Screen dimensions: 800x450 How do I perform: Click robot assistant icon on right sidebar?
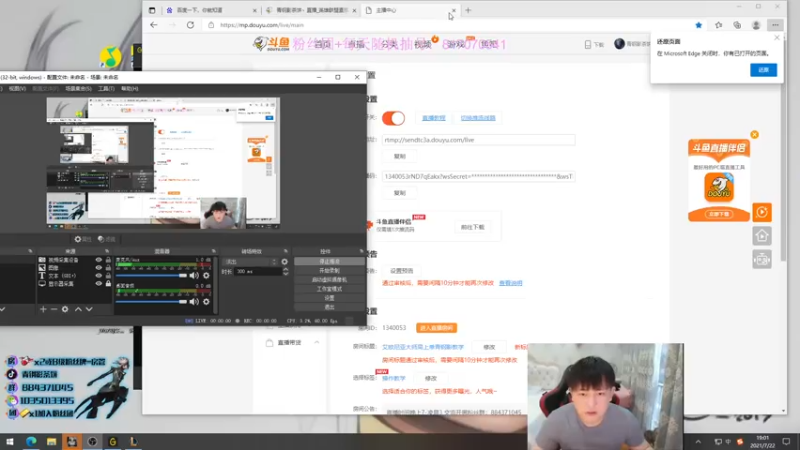coord(762,259)
